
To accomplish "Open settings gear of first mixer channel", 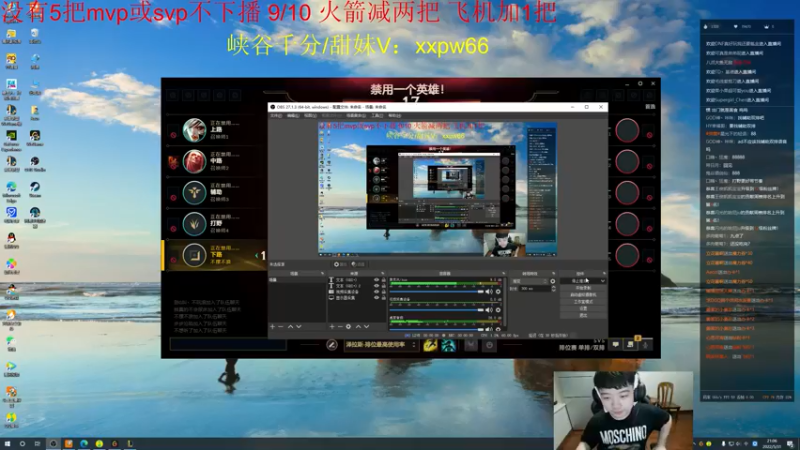I will pyautogui.click(x=498, y=292).
